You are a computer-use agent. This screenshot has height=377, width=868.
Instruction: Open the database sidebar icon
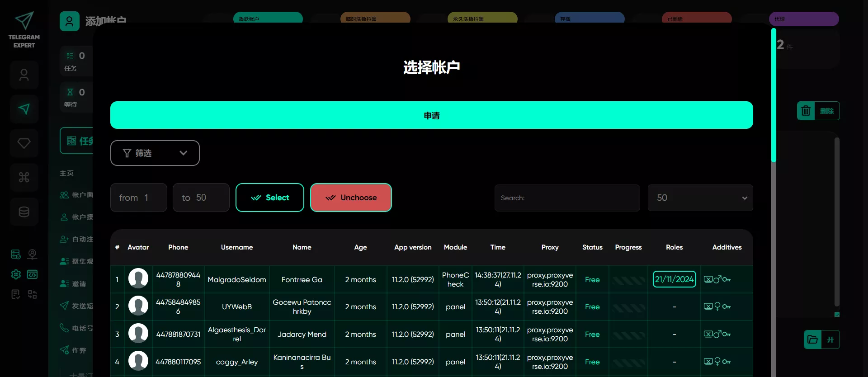(24, 212)
